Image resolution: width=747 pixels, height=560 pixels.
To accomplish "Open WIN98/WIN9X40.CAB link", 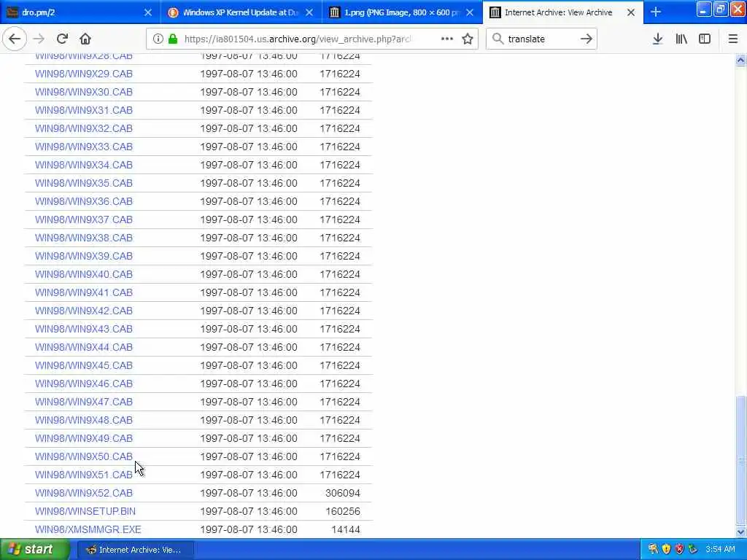I will click(83, 274).
